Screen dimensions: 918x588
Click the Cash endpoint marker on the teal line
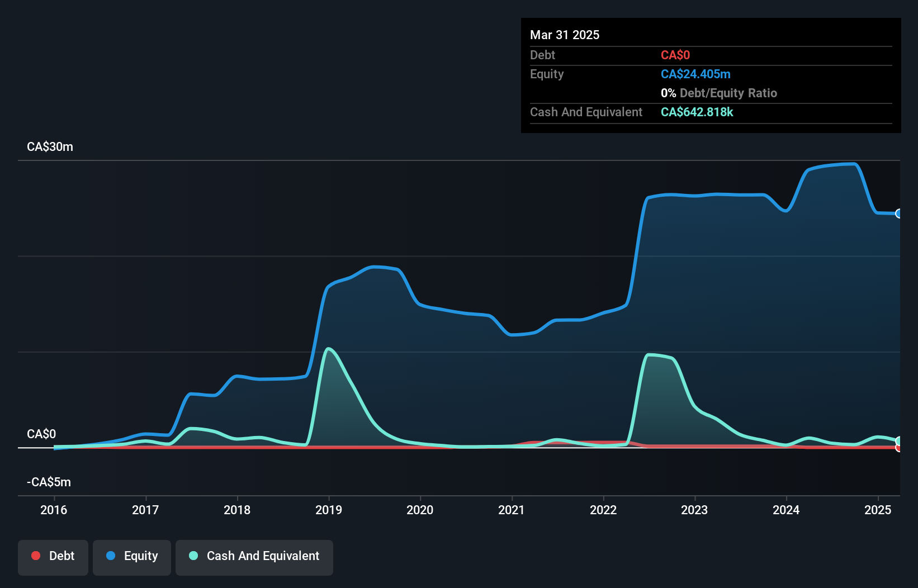pyautogui.click(x=899, y=441)
